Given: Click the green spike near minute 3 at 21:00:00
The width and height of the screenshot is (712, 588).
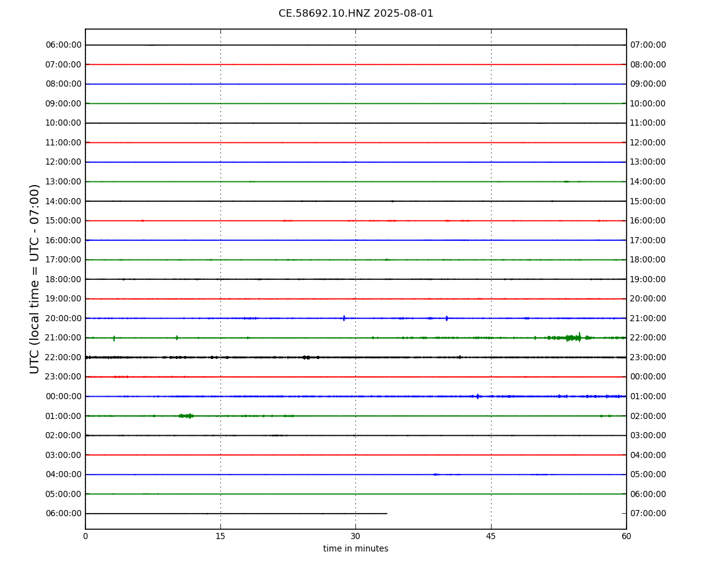Looking at the screenshot, I should point(114,338).
